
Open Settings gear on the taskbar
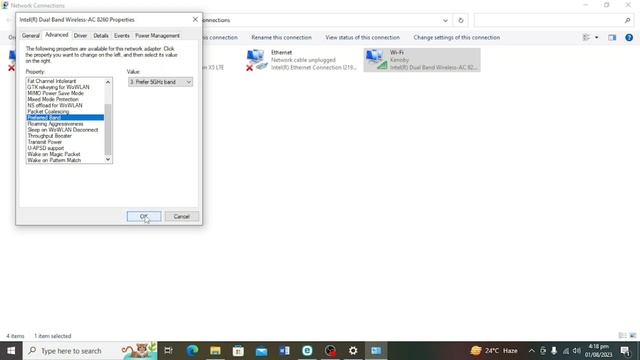[x=353, y=351]
